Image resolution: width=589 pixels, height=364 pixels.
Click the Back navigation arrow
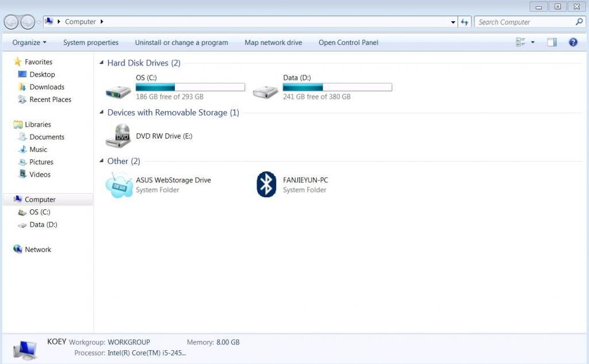(11, 22)
